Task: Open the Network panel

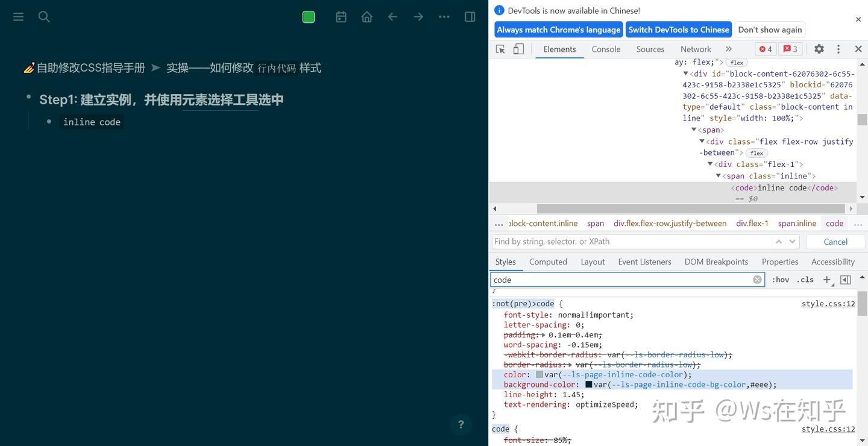Action: pyautogui.click(x=695, y=49)
